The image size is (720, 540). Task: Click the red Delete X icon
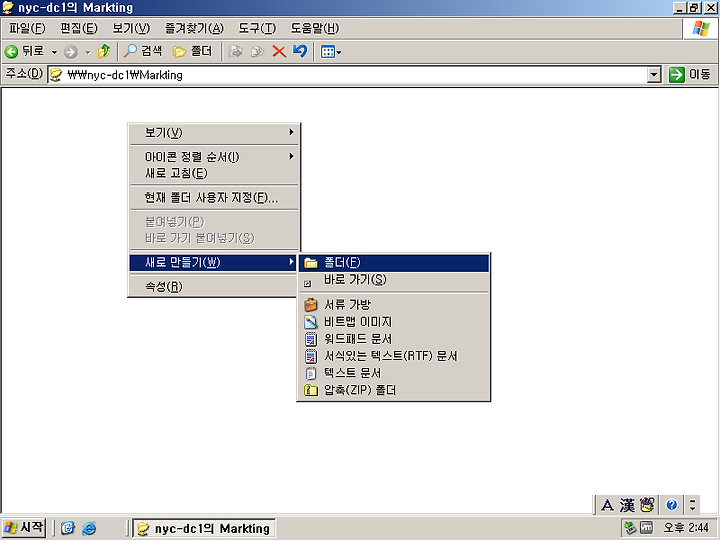(279, 51)
